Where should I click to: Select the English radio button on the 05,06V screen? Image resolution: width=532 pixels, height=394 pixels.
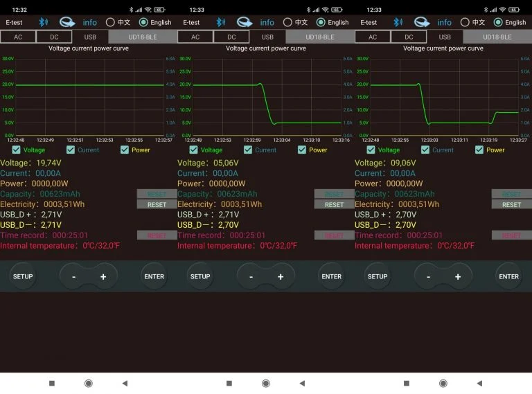[321, 22]
